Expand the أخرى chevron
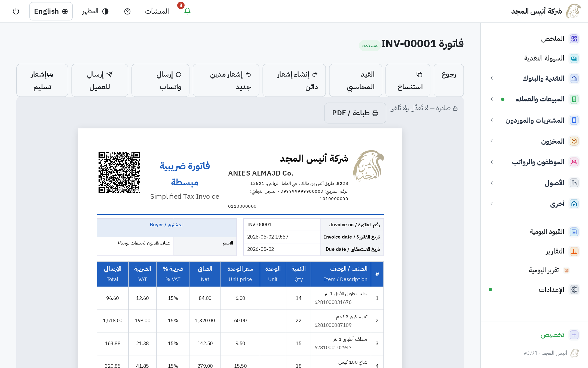The image size is (588, 368). (x=492, y=204)
